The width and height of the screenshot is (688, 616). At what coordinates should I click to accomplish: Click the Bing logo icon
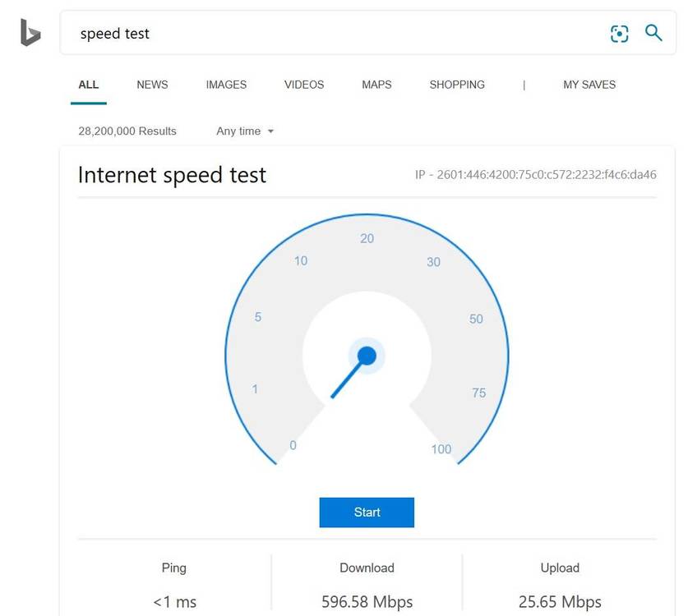point(30,33)
